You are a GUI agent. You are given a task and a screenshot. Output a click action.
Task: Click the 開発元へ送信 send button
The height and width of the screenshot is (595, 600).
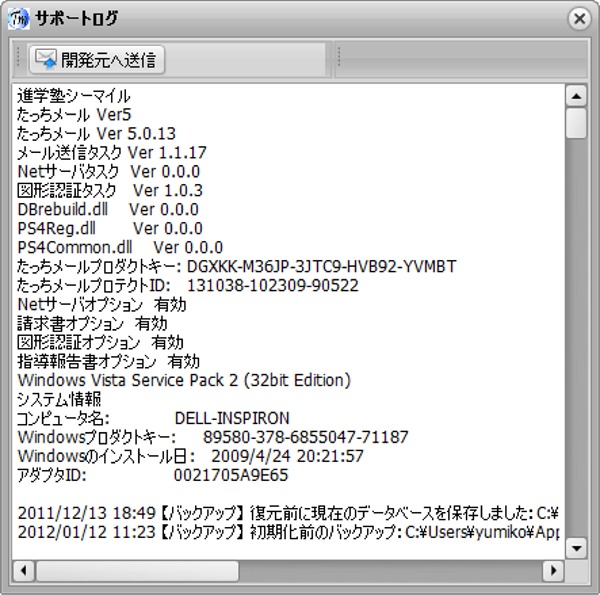pyautogui.click(x=97, y=60)
